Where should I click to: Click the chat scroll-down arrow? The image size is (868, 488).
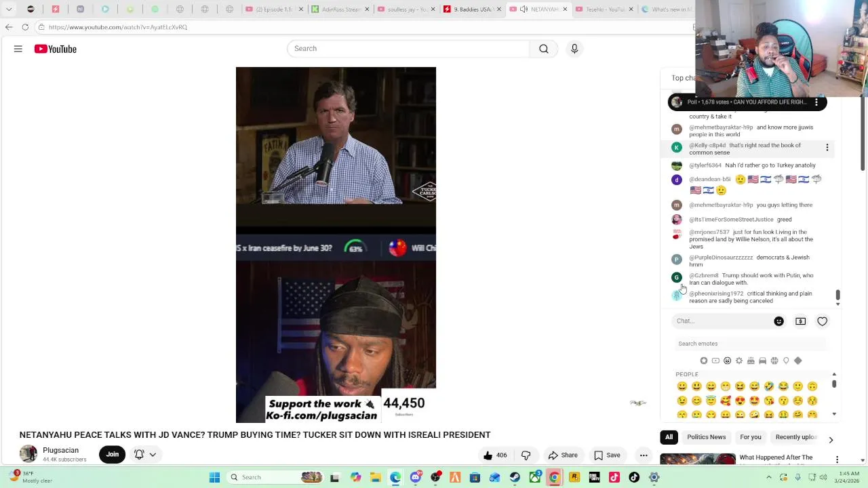[837, 304]
